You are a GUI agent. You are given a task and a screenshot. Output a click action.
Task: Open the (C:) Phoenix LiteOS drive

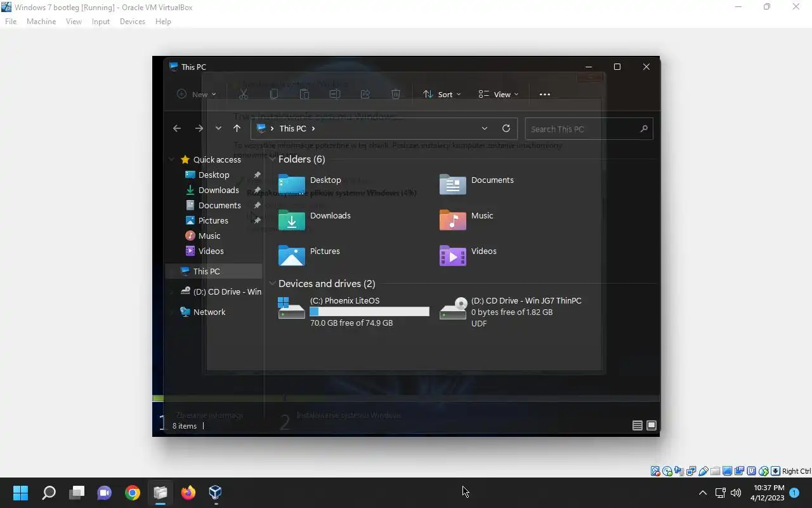(354, 311)
